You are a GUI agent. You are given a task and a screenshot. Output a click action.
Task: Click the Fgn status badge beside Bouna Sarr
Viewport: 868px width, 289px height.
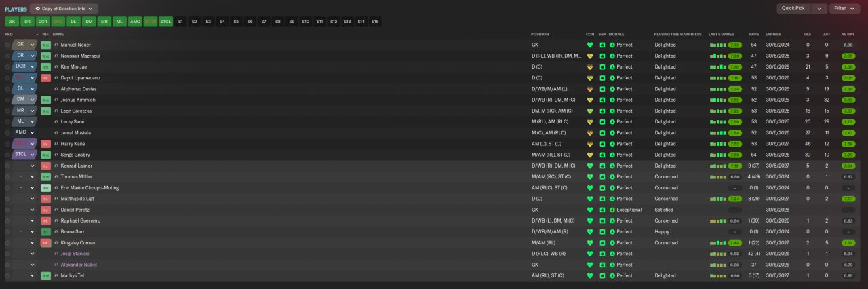point(45,231)
